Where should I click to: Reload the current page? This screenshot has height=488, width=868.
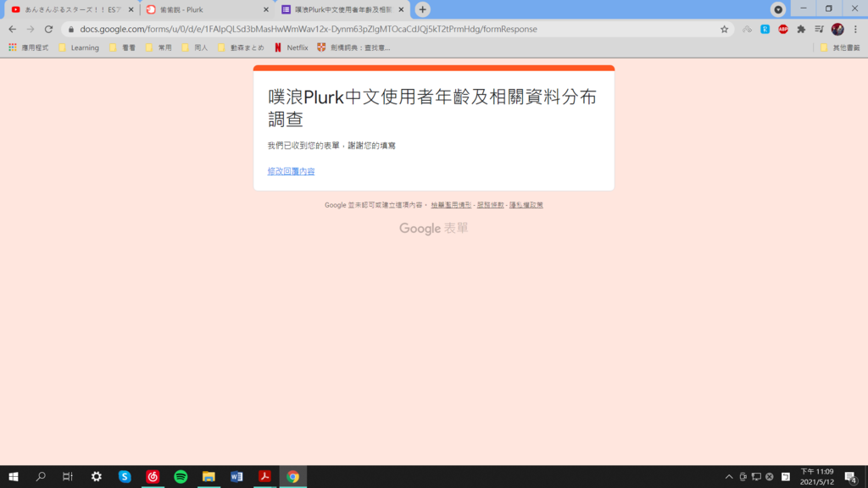(x=48, y=30)
